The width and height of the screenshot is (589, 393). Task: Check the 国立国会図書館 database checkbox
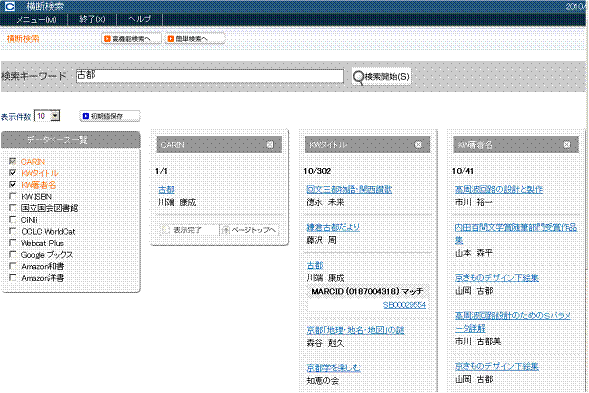pos(13,207)
